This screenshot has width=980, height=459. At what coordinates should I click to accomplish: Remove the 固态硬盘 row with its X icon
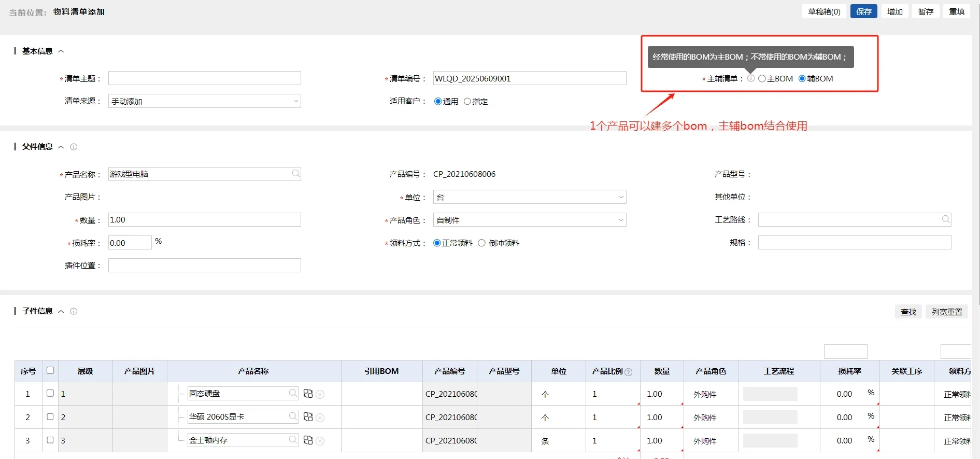pyautogui.click(x=320, y=395)
